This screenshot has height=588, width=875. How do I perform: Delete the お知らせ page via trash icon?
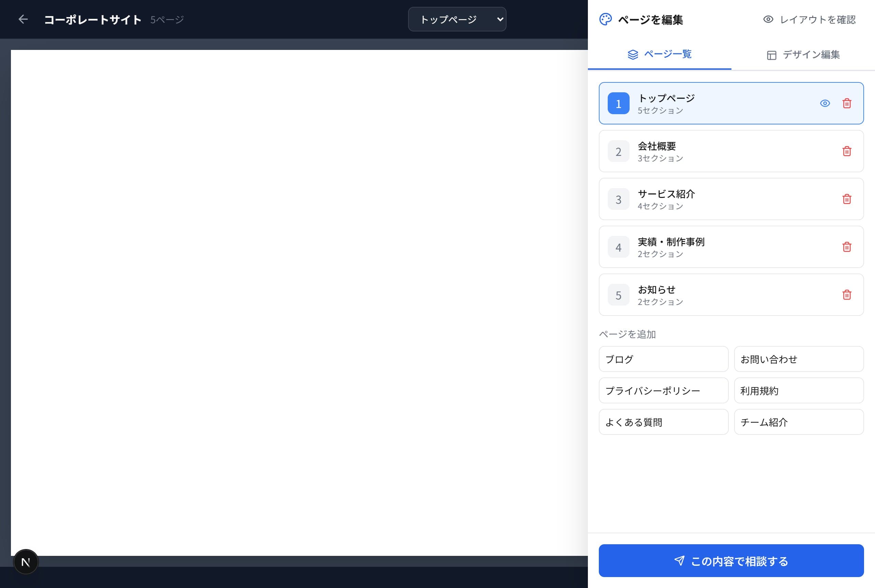click(x=847, y=295)
